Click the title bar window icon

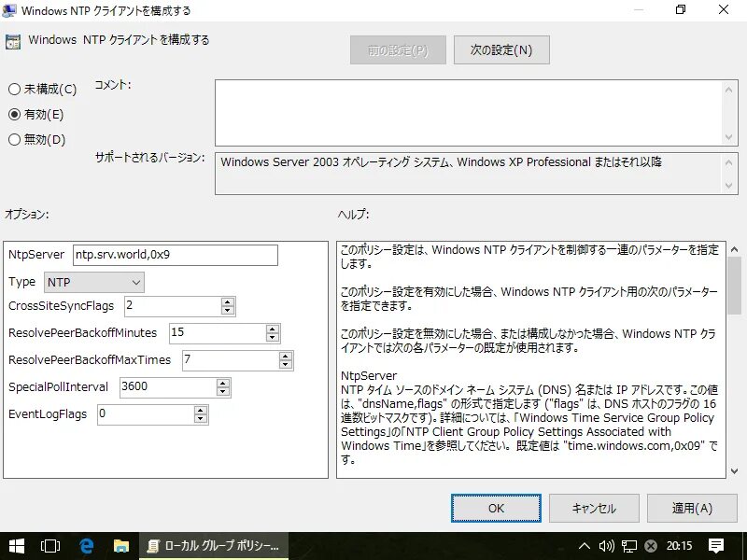[x=9, y=10]
